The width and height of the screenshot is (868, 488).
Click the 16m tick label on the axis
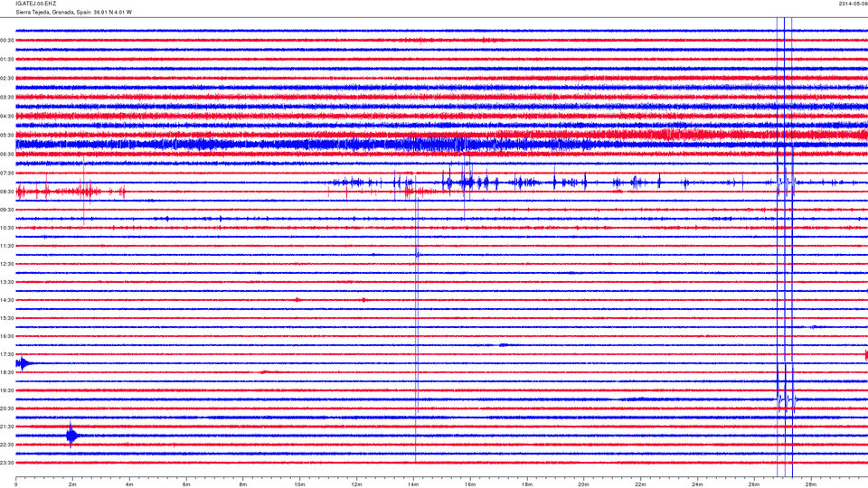[x=470, y=484]
